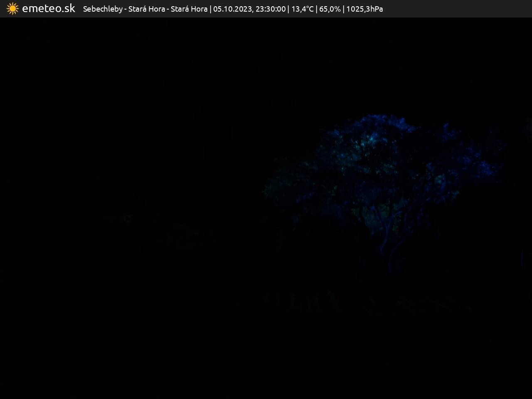Click the separator bar before the date
532x399 pixels.
[211, 9]
